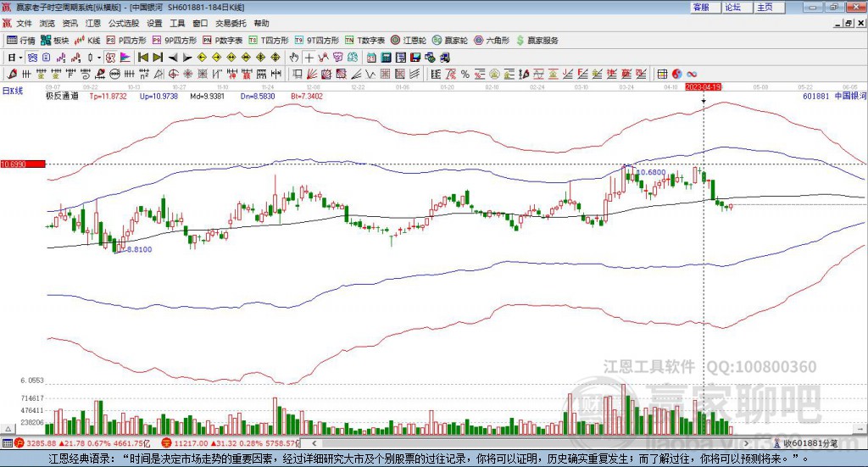Open the P数字表 tool
This screenshot has width=868, height=467.
tap(223, 41)
